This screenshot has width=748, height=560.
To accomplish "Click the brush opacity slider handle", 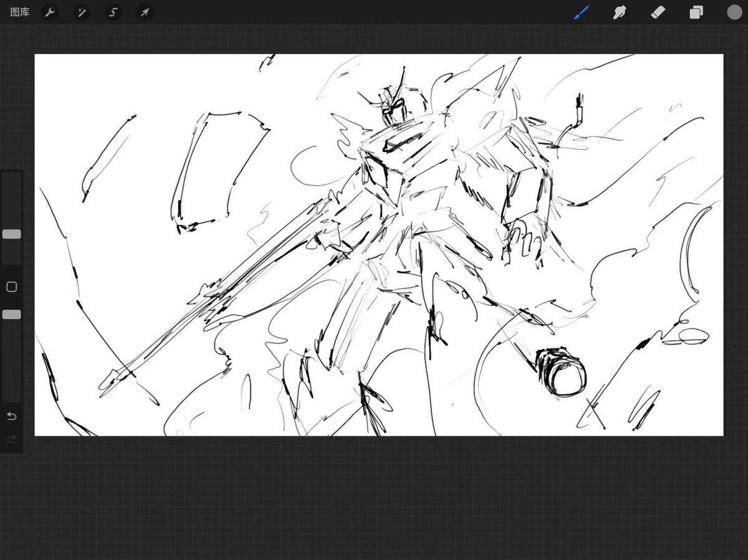I will [x=11, y=315].
